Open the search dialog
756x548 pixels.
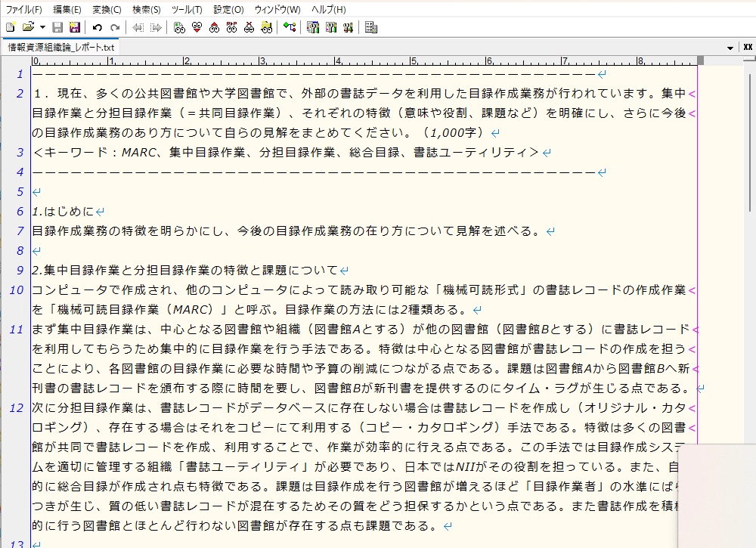click(178, 26)
